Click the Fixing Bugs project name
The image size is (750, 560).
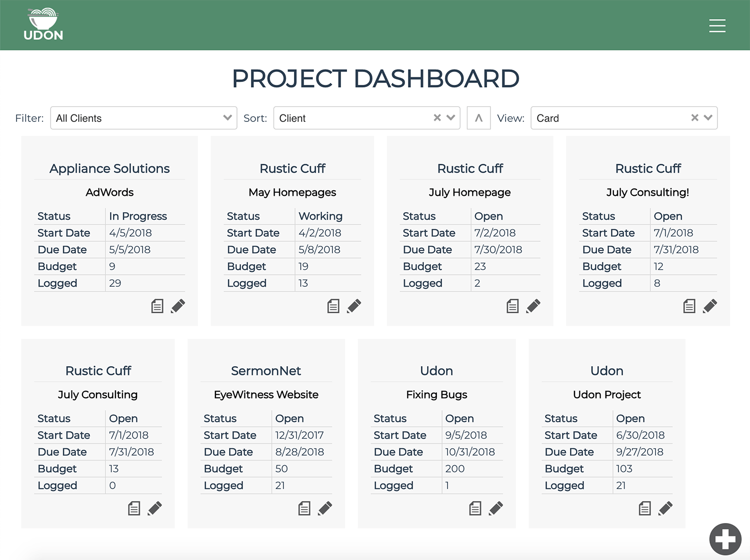436,395
